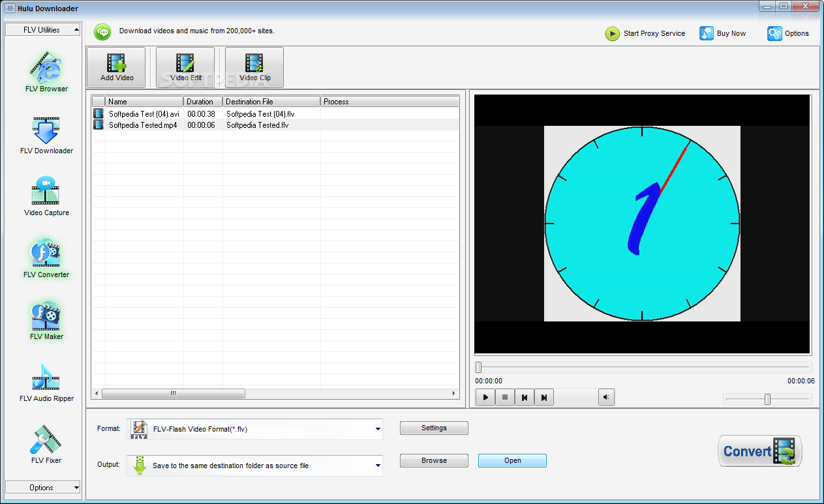Viewport: 824px width, 504px height.
Task: Click the Buy Now icon
Action: [x=707, y=33]
